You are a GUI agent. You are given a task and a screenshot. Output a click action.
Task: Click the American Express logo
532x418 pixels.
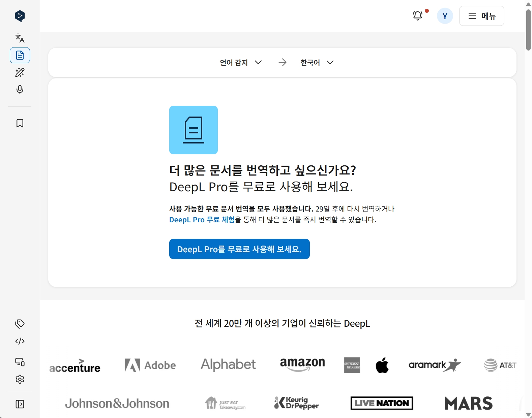[352, 365]
